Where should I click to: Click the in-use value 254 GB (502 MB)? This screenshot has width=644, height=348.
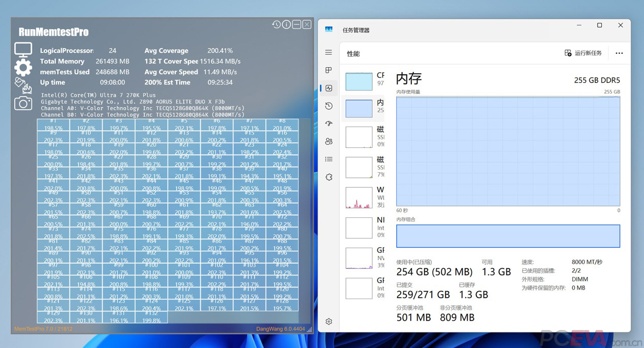click(x=434, y=272)
